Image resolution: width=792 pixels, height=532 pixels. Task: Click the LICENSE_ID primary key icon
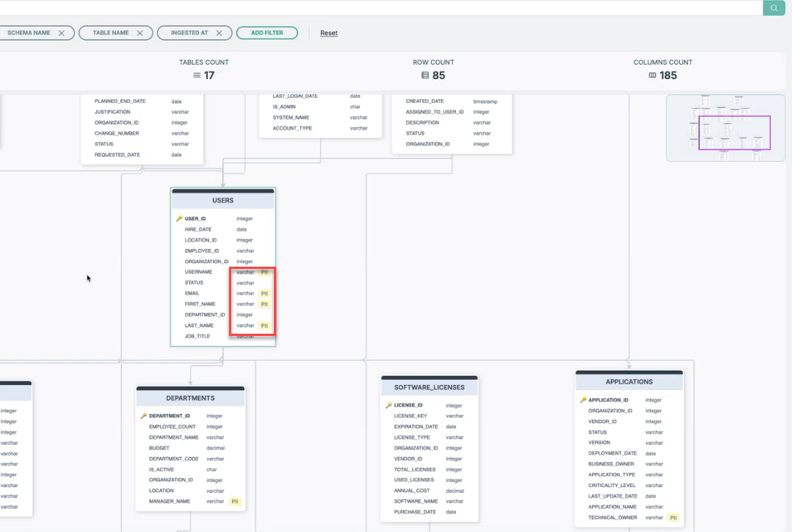pos(389,405)
